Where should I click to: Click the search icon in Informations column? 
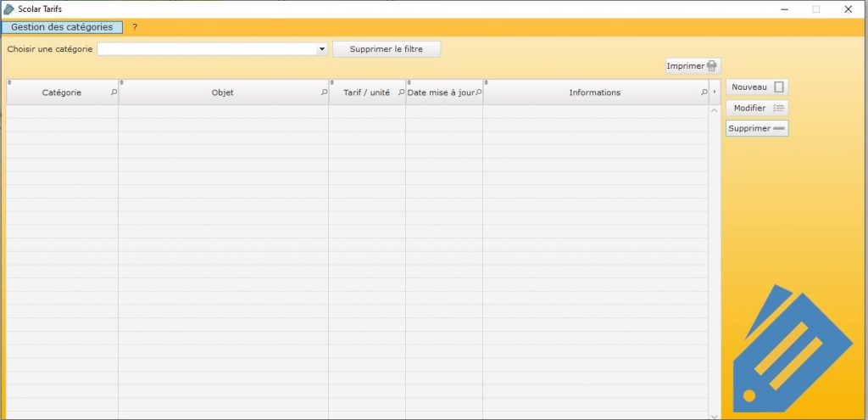click(x=704, y=92)
